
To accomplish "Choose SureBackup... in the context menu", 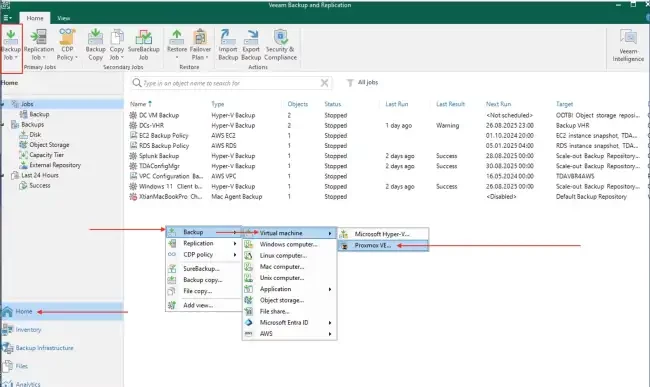I will click(203, 268).
